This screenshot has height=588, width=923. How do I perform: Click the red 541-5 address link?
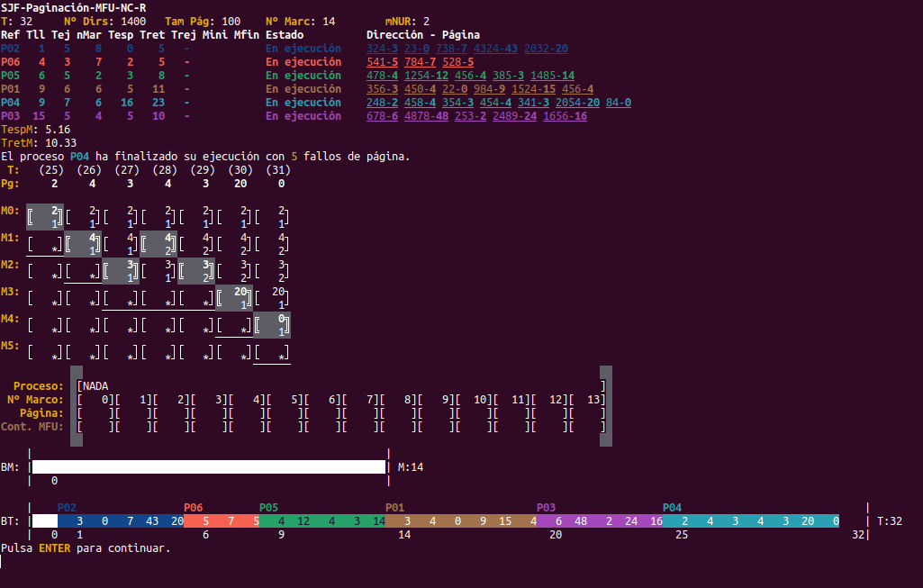382,62
